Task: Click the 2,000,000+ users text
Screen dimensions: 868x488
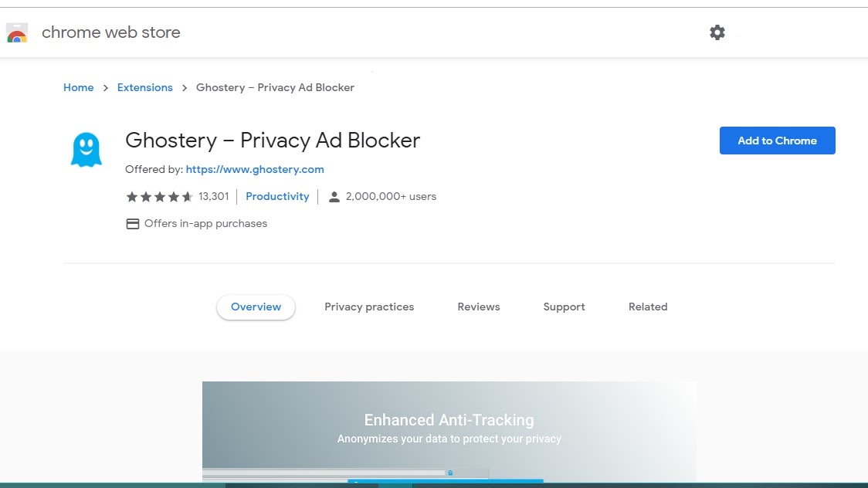Action: click(x=391, y=196)
